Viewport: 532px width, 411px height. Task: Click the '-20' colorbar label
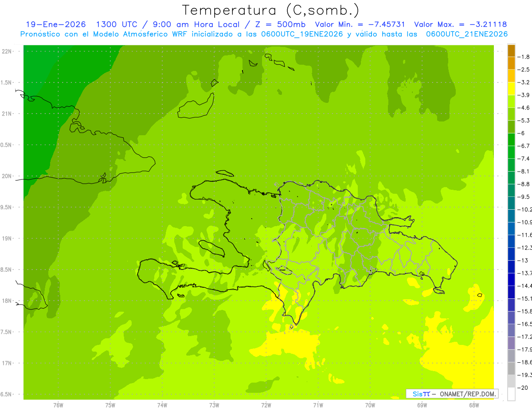[523, 388]
